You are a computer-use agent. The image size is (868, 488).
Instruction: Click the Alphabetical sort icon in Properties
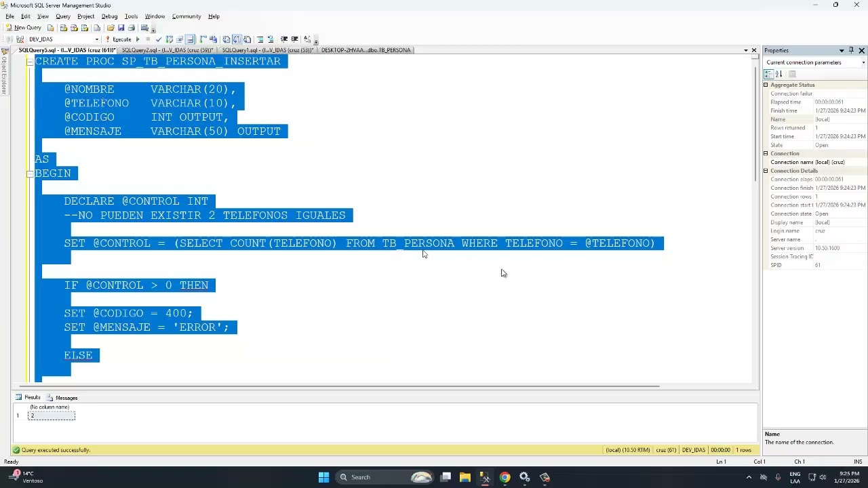(779, 74)
